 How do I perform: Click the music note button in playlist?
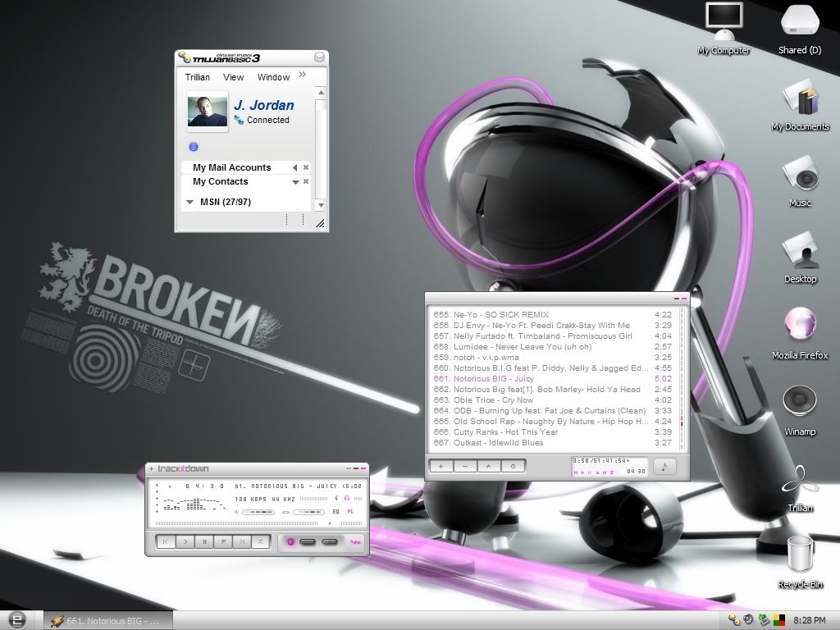[x=664, y=467]
